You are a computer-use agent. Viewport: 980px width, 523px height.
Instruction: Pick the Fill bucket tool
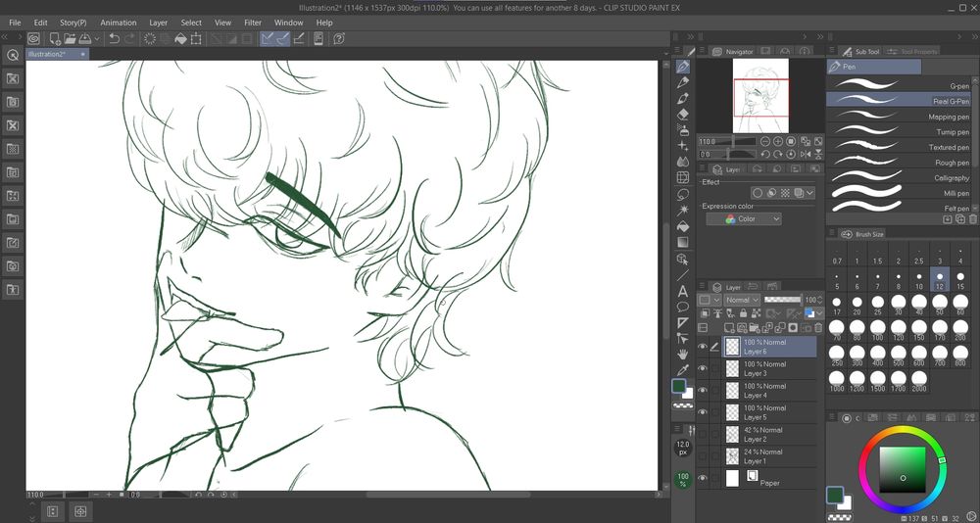(x=683, y=226)
